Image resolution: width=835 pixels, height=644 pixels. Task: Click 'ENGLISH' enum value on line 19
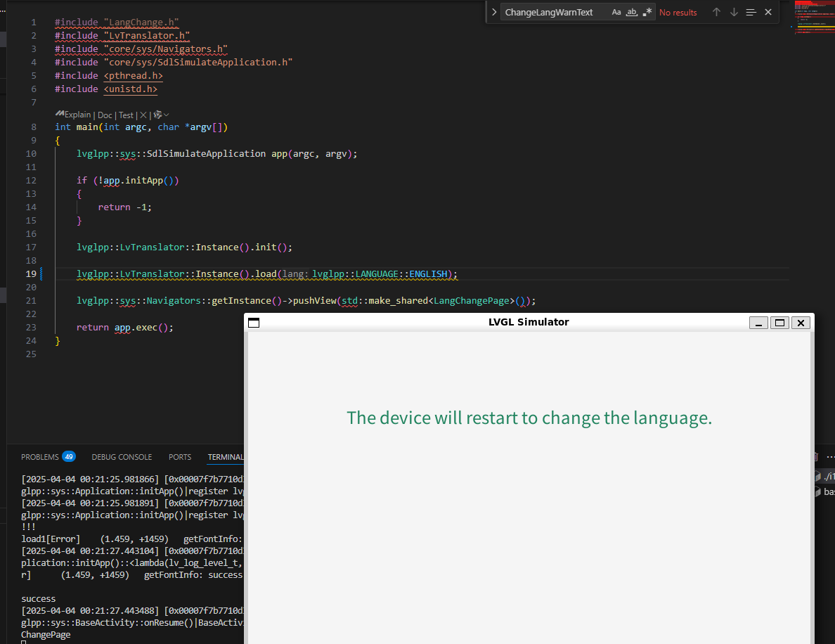tap(428, 273)
